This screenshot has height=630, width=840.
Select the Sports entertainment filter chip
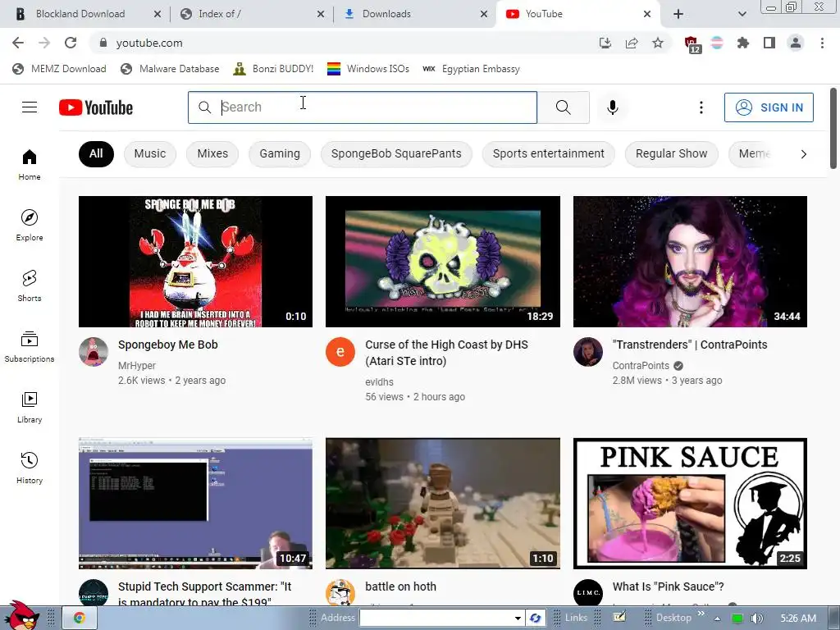coord(549,153)
